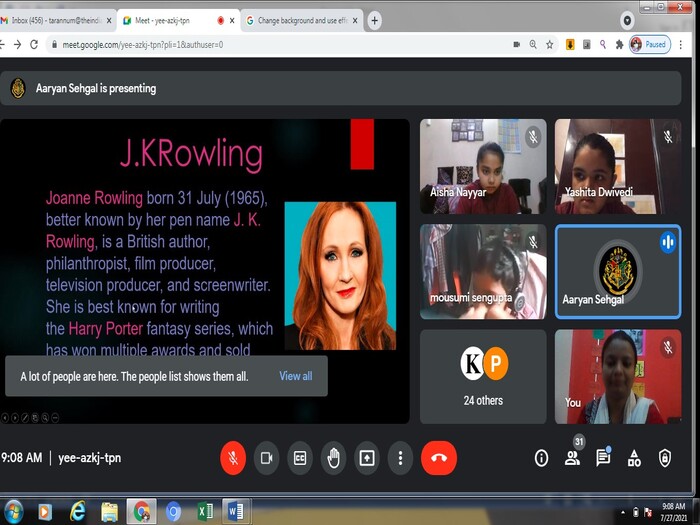Show everyone via the people icon
The width and height of the screenshot is (700, 525).
[572, 458]
